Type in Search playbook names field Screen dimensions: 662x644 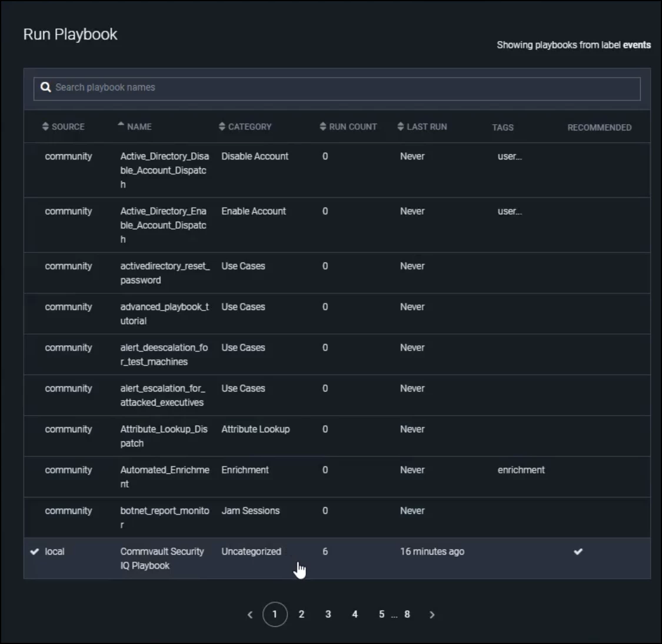coord(341,88)
